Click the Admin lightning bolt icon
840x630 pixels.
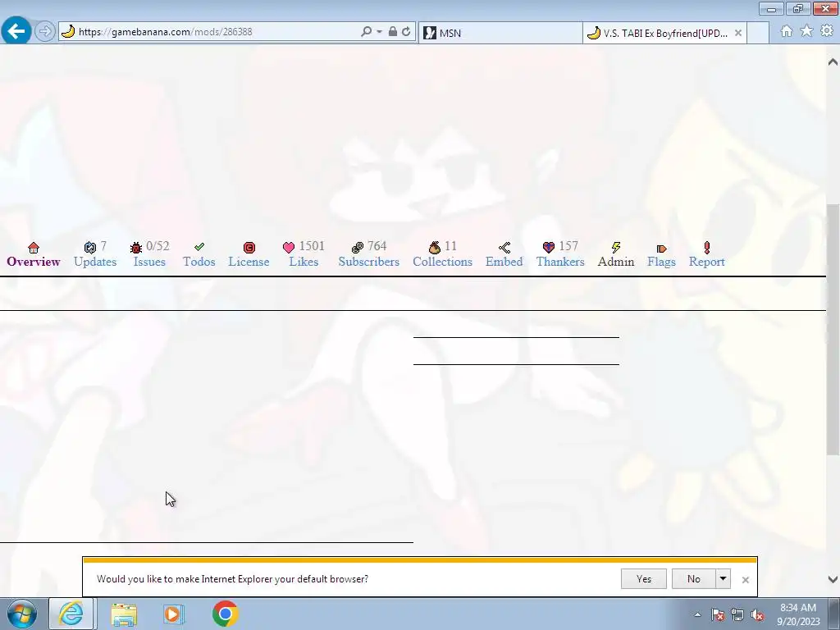pyautogui.click(x=616, y=248)
